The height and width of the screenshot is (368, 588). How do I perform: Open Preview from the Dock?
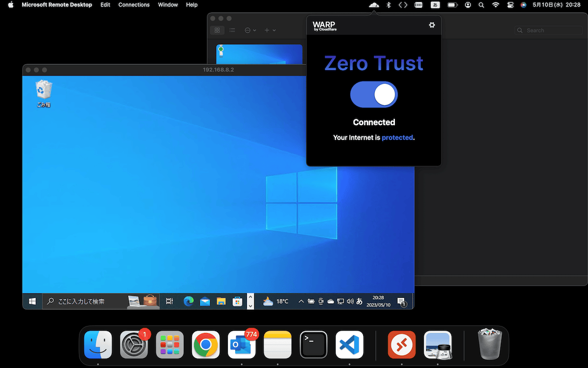[x=438, y=345]
